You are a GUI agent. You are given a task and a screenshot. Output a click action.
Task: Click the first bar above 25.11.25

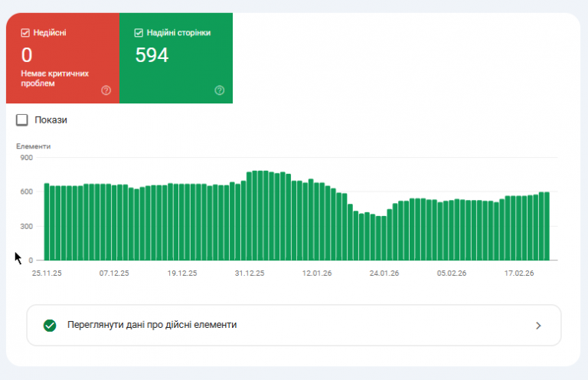tap(47, 221)
